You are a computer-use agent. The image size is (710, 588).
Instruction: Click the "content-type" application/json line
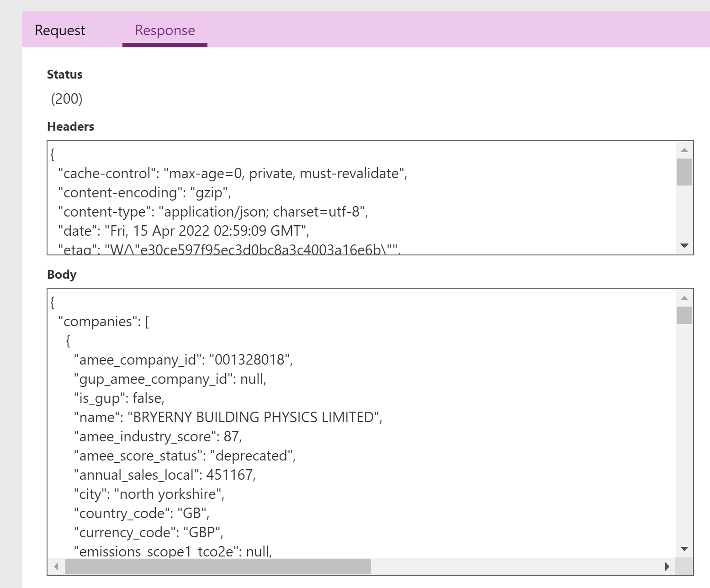(x=213, y=212)
